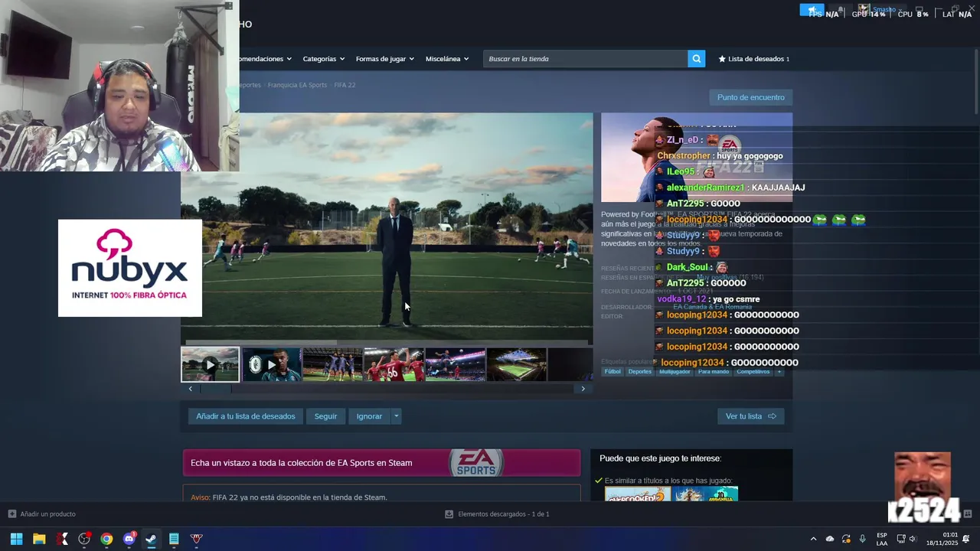This screenshot has width=980, height=551.
Task: Click the Buscar en la tienda field
Action: tap(586, 59)
